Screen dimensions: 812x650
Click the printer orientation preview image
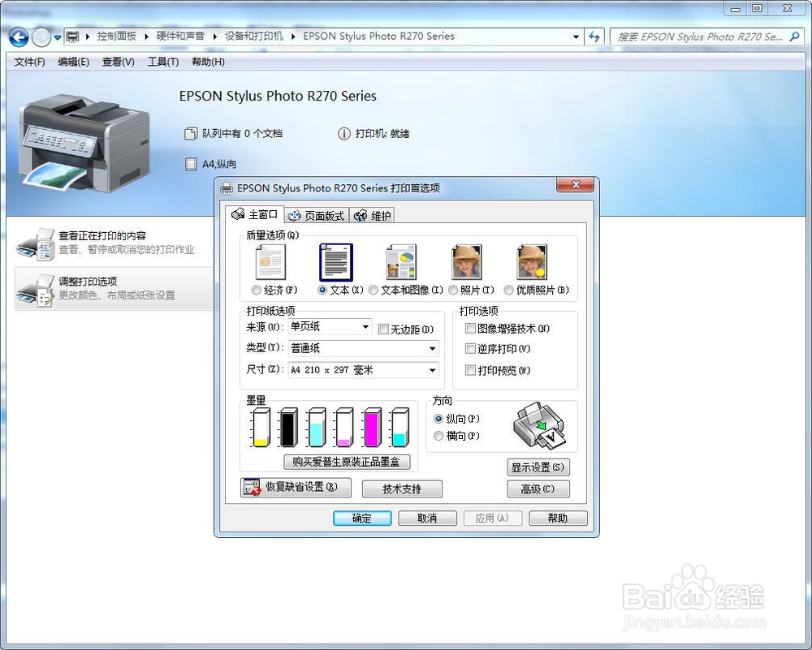point(539,425)
